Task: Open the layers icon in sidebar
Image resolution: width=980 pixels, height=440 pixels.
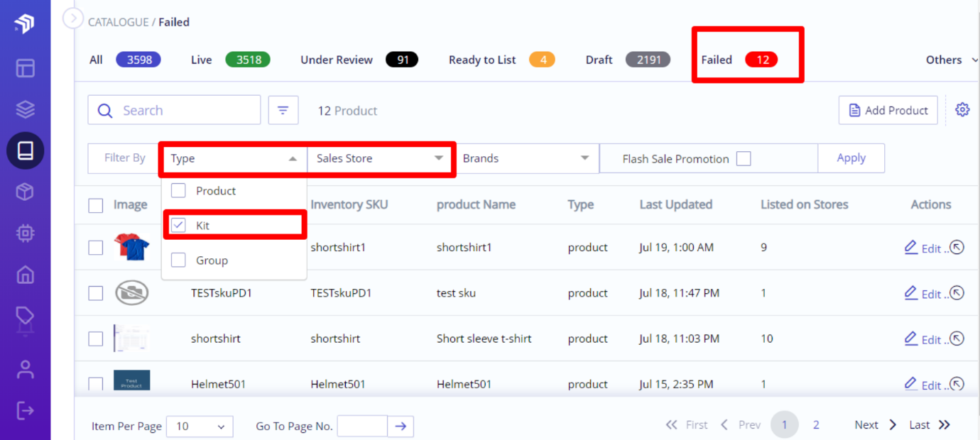Action: click(26, 109)
